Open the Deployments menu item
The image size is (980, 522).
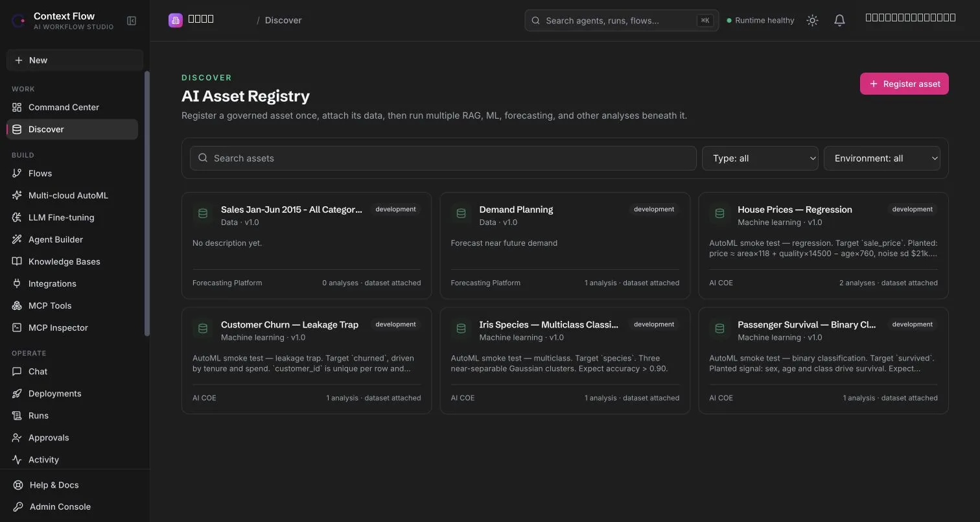click(73, 394)
